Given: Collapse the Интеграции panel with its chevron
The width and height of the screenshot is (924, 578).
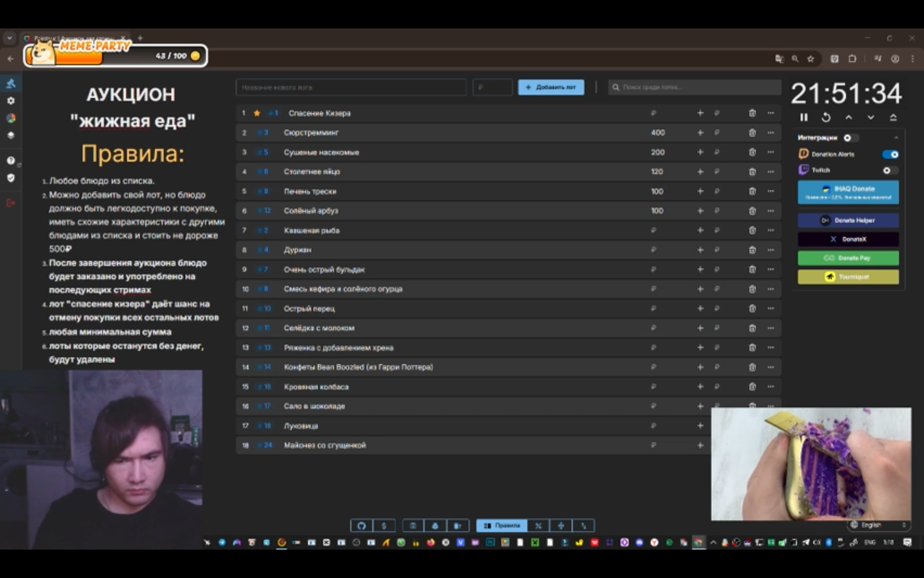Looking at the screenshot, I should pyautogui.click(x=896, y=138).
